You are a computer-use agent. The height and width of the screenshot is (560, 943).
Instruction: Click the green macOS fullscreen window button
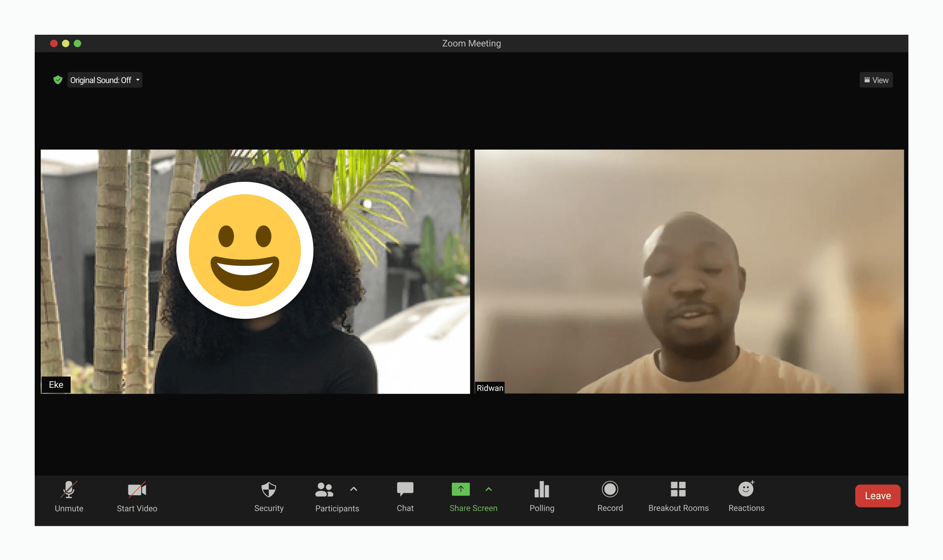pos(78,43)
